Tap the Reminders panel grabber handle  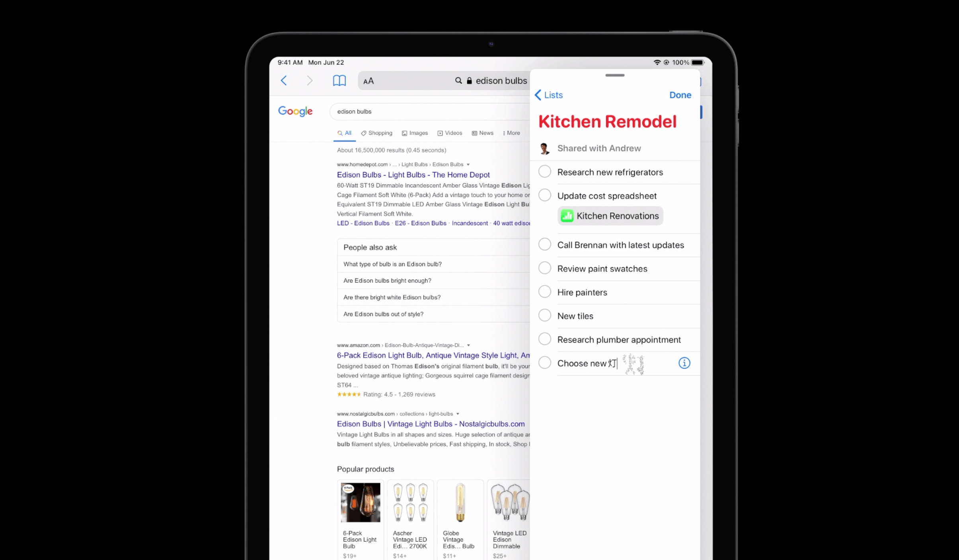(x=615, y=75)
